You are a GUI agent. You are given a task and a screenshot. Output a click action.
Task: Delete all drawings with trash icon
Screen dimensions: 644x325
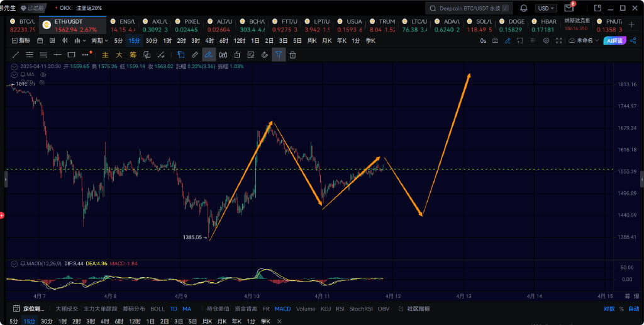coord(292,55)
